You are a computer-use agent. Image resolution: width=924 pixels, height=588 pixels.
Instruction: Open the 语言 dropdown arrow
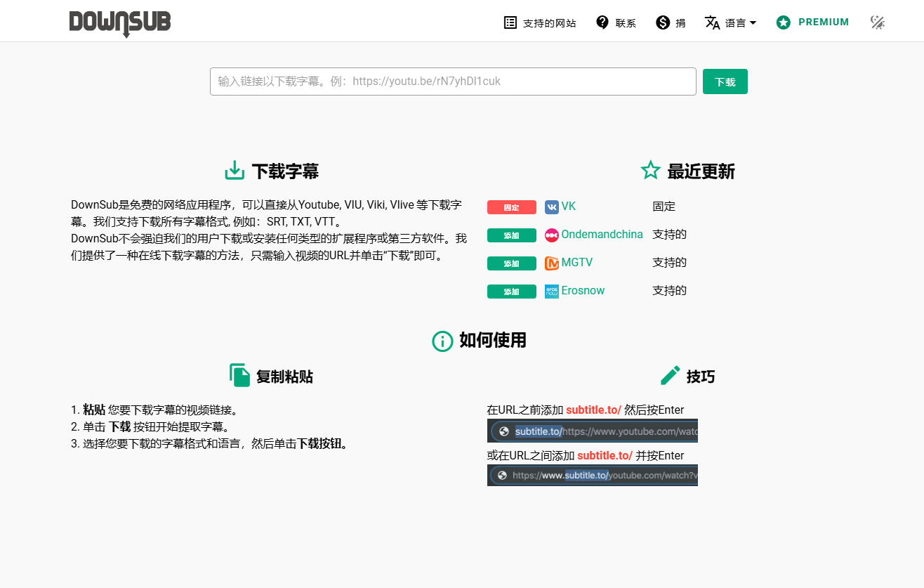753,22
